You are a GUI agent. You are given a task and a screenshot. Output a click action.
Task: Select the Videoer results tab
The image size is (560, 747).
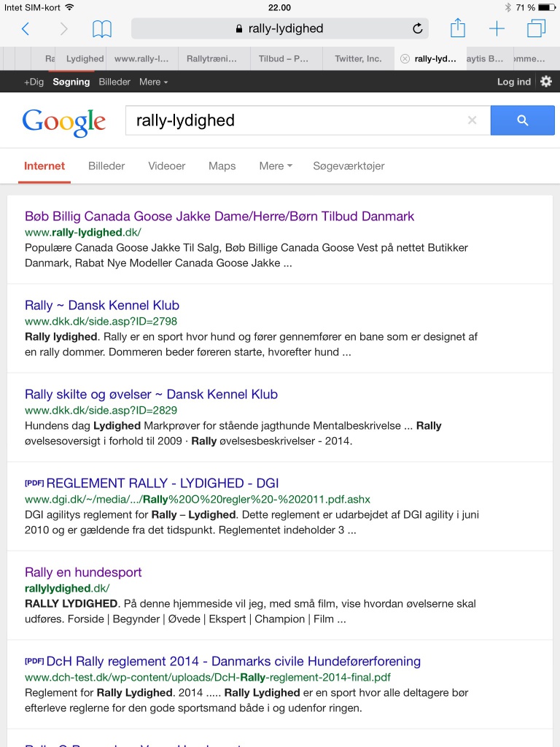(x=167, y=166)
